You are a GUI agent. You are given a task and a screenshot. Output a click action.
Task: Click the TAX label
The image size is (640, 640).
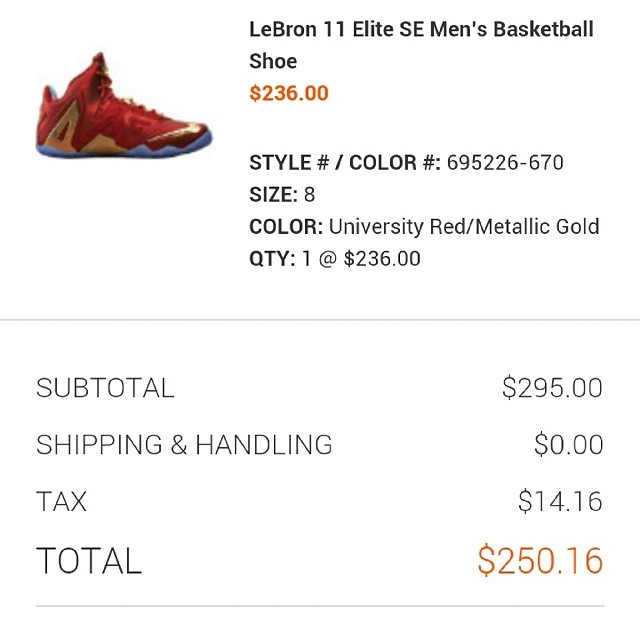tap(61, 502)
